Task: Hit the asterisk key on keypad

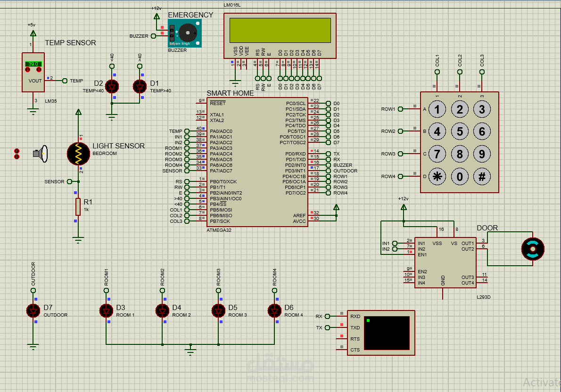Action: coord(437,176)
